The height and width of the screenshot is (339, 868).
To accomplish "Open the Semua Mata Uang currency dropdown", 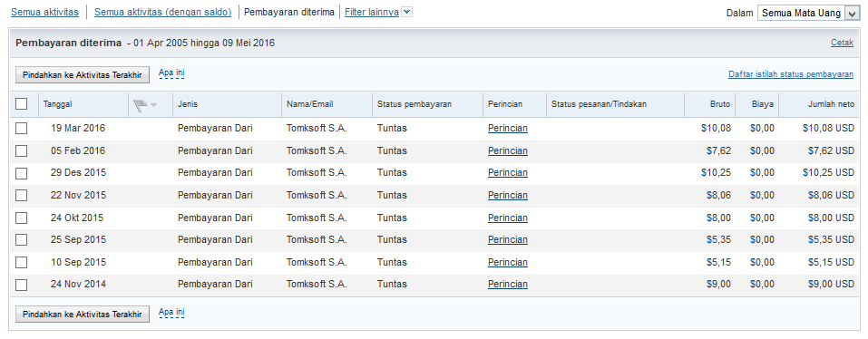I will point(808,14).
